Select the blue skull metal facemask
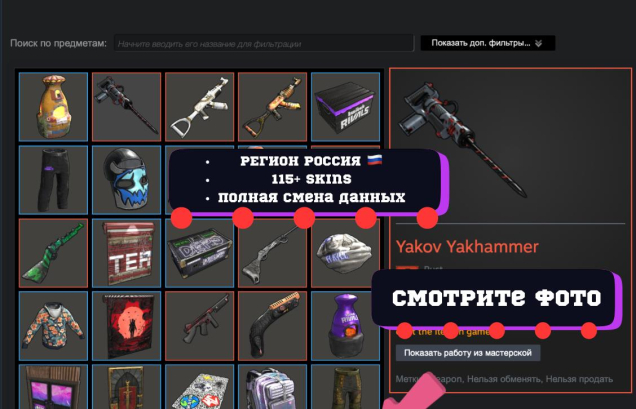 126,180
